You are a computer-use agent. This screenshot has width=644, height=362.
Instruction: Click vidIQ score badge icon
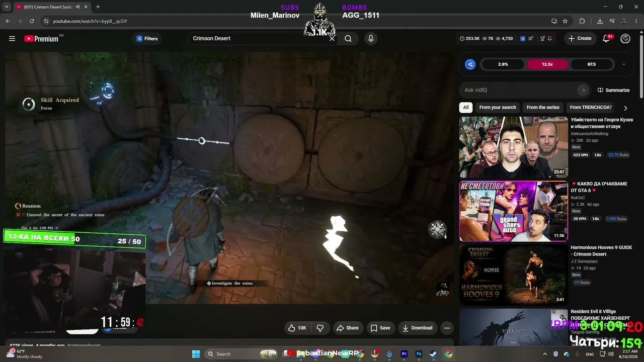[470, 64]
